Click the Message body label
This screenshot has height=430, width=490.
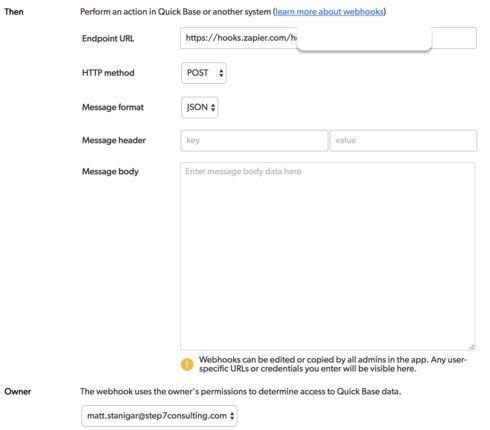coord(110,172)
